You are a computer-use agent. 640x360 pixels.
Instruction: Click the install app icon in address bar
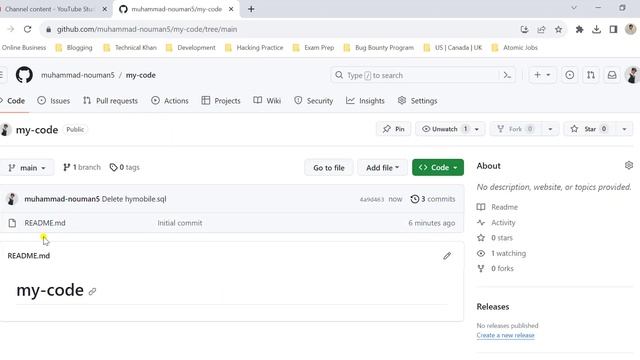pyautogui.click(x=524, y=29)
